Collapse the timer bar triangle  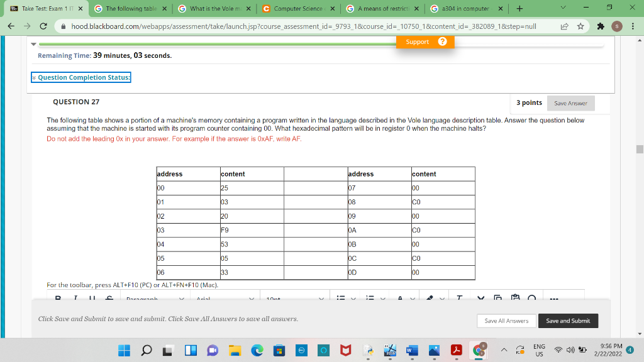coord(34,44)
